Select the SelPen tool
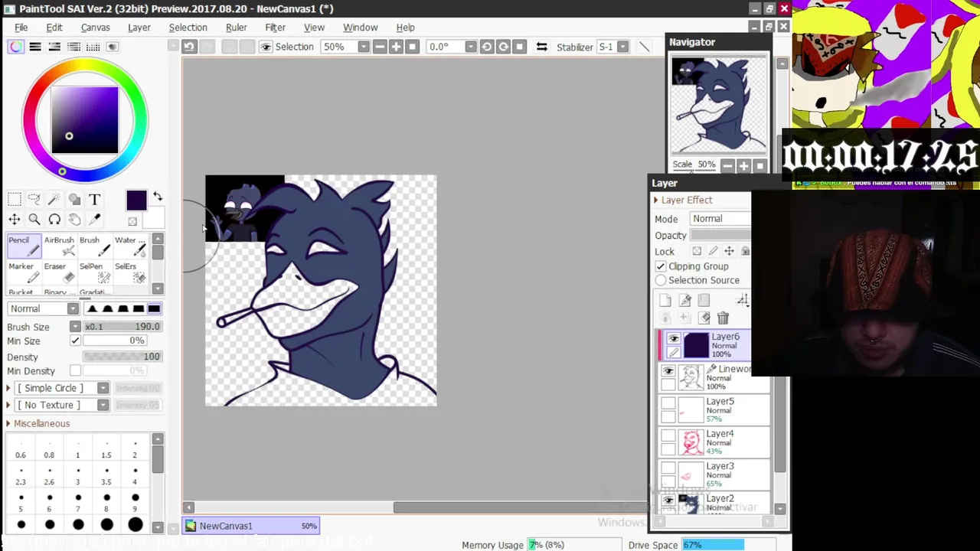Screen dimensions: 980x551 pos(93,272)
